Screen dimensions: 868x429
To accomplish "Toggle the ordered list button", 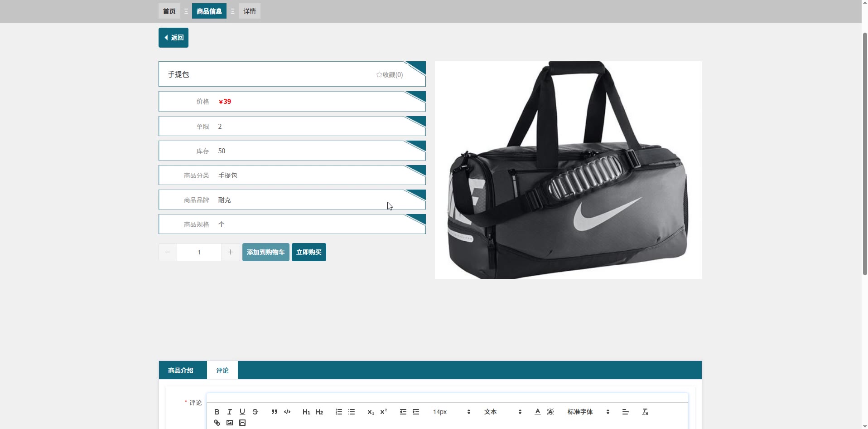I will tap(338, 412).
